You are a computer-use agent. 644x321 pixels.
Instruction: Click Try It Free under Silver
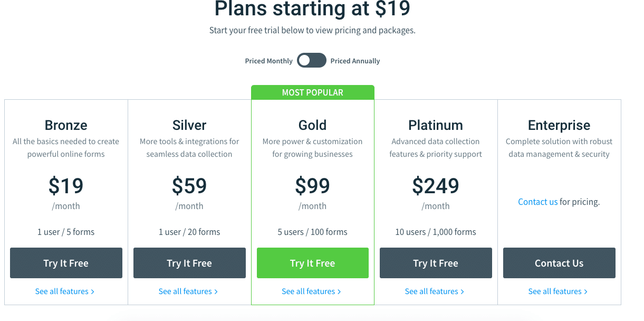(189, 263)
